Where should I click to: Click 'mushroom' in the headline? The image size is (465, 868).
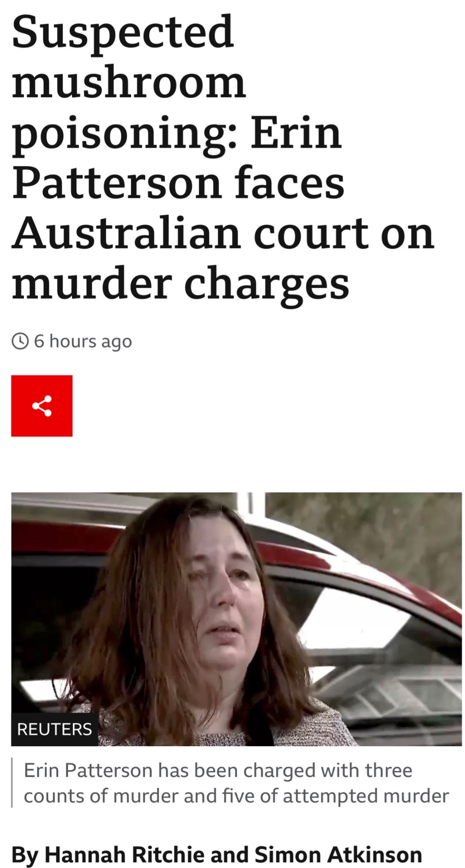pyautogui.click(x=128, y=83)
